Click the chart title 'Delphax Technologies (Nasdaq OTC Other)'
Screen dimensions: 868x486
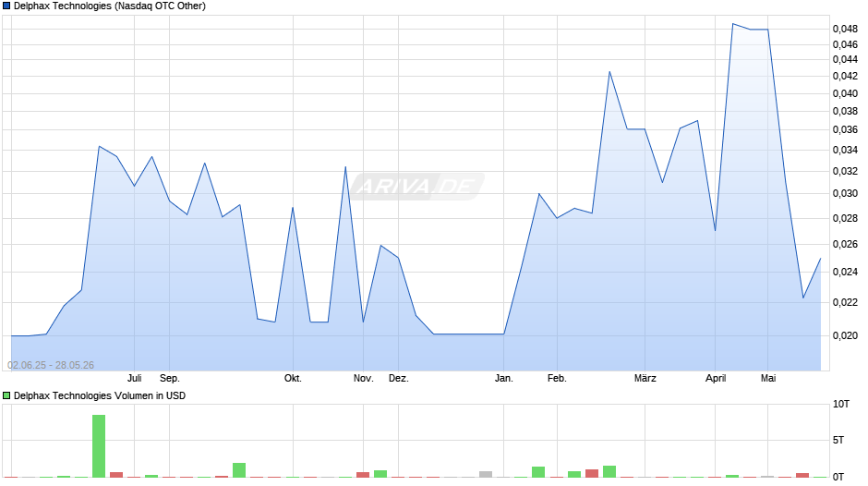coord(110,6)
